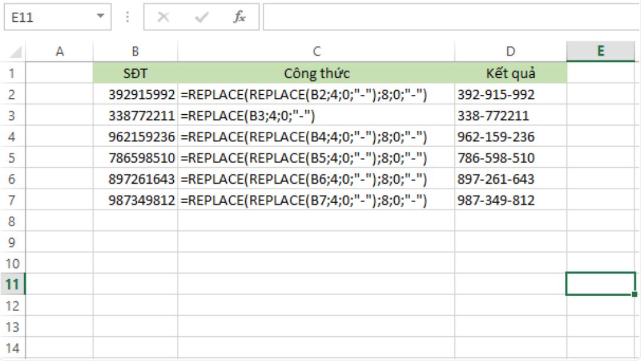Click the formula bar input area
644x361 pixels.
[x=448, y=18]
